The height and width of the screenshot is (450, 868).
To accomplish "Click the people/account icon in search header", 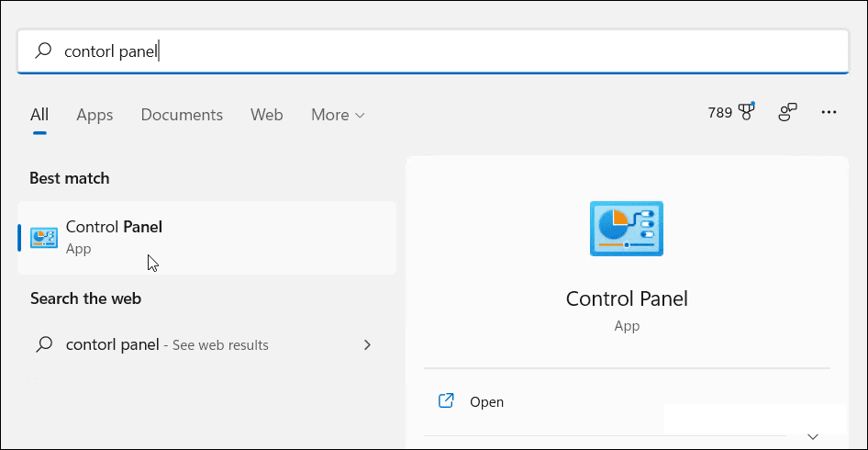I will click(x=787, y=113).
